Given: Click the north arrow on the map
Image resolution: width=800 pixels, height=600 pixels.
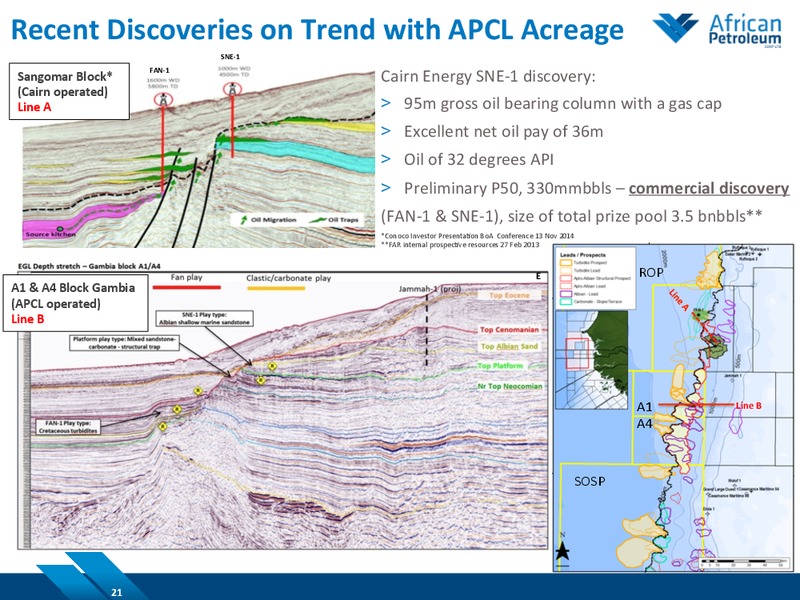Looking at the screenshot, I should pyautogui.click(x=562, y=550).
